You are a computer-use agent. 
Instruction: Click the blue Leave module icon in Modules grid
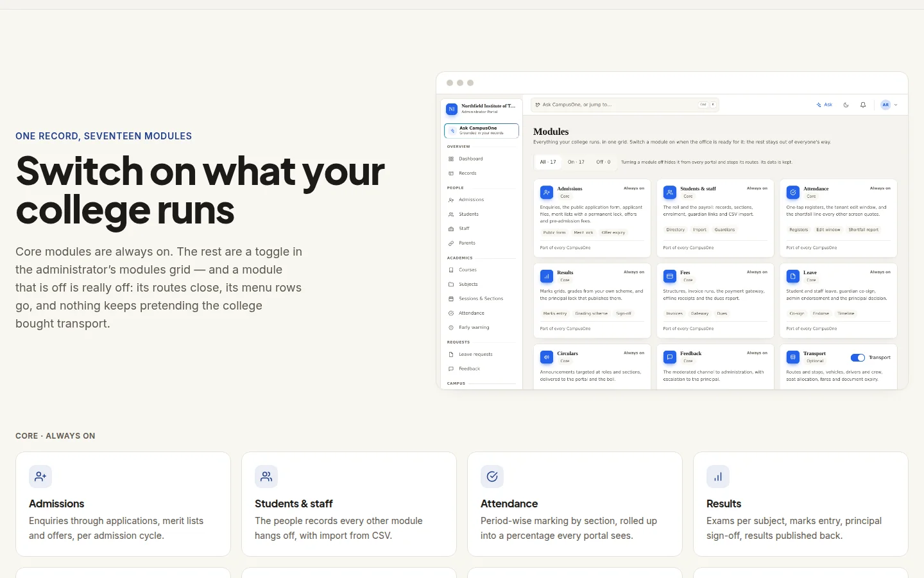(793, 276)
